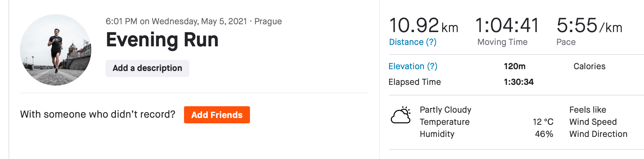Click the 46% humidity value
Image resolution: width=644 pixels, height=159 pixels.
pyautogui.click(x=544, y=134)
